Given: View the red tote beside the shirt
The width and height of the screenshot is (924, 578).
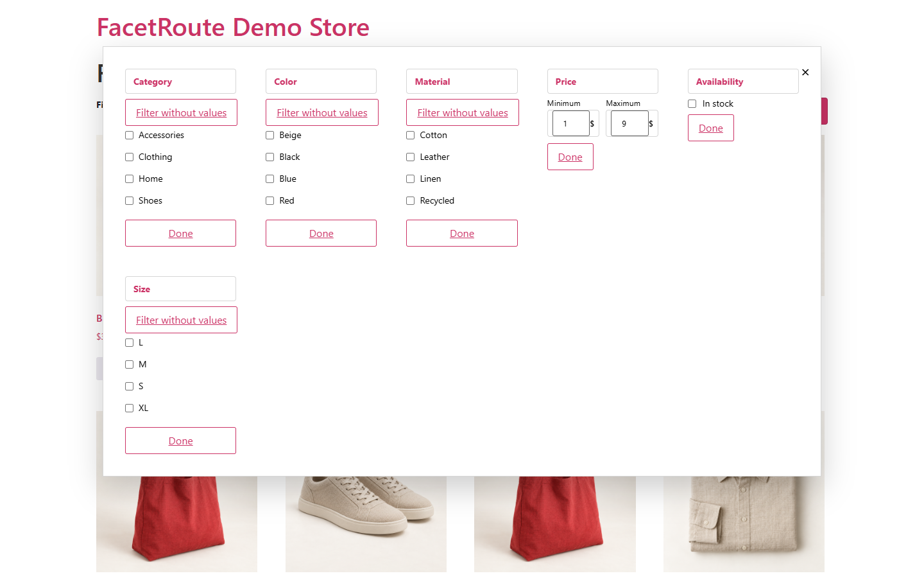Looking at the screenshot, I should pos(555,523).
